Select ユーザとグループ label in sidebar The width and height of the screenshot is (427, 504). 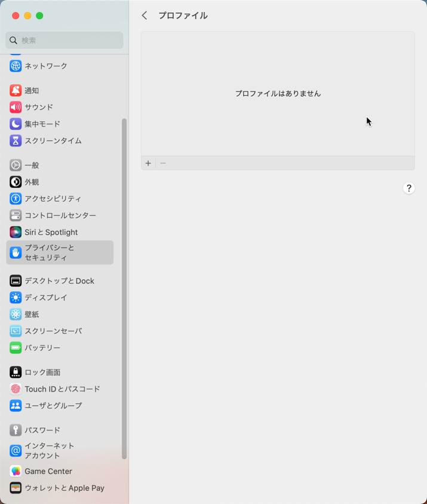click(x=53, y=405)
